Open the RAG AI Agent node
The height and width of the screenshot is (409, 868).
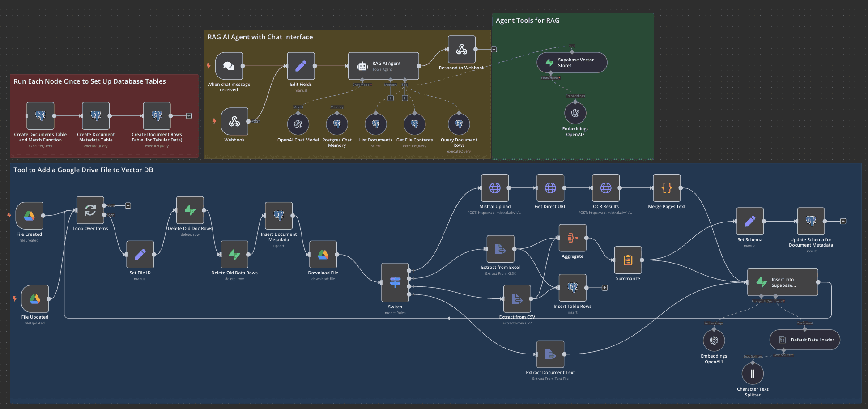(x=383, y=66)
